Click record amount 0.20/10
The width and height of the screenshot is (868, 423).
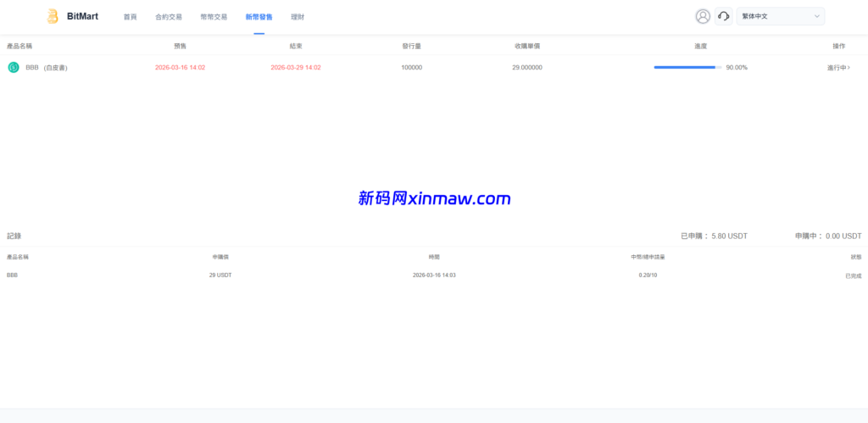[648, 276]
